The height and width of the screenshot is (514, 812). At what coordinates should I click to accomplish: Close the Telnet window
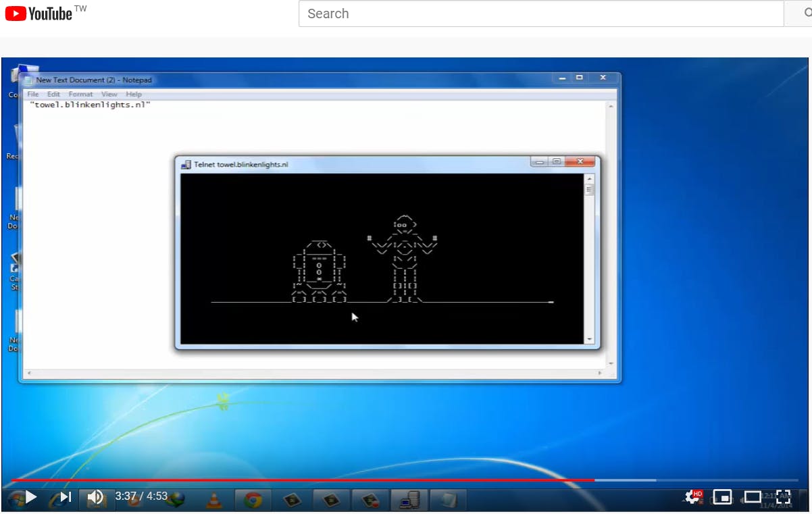click(x=580, y=161)
